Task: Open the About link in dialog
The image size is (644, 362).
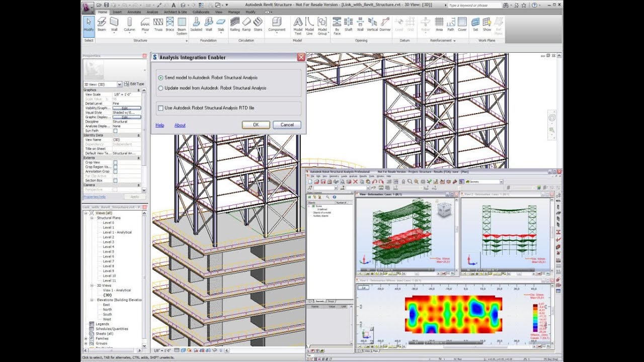Action: click(180, 125)
